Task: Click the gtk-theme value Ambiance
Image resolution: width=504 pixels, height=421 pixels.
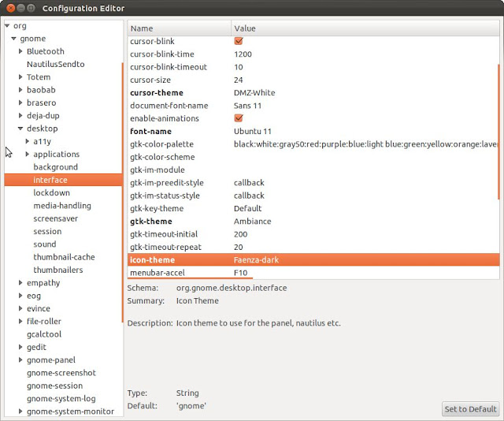Action: (252, 222)
